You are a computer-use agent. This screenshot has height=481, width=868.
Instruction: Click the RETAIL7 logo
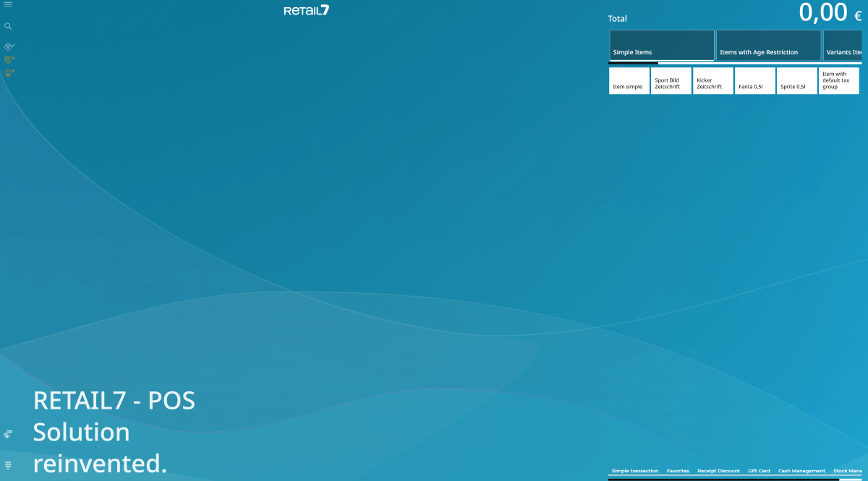click(307, 10)
